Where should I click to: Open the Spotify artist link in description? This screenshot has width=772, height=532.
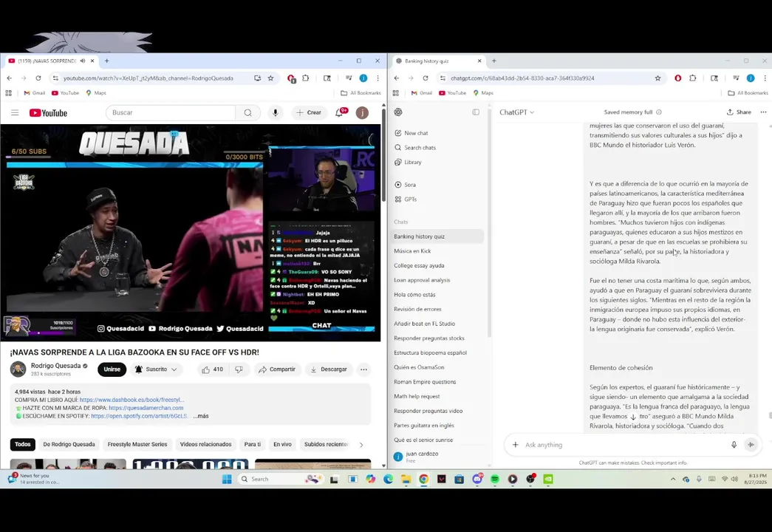(x=140, y=416)
